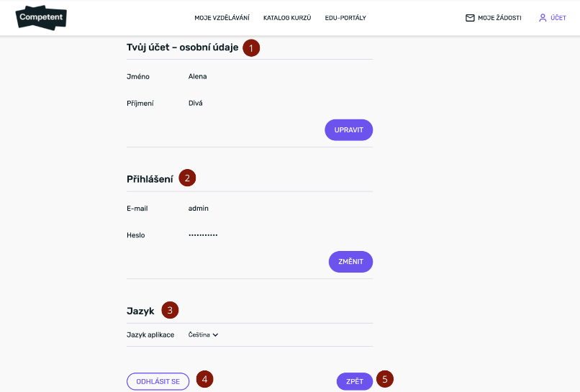580x392 pixels.
Task: Open the Účet link in header
Action: pyautogui.click(x=558, y=18)
